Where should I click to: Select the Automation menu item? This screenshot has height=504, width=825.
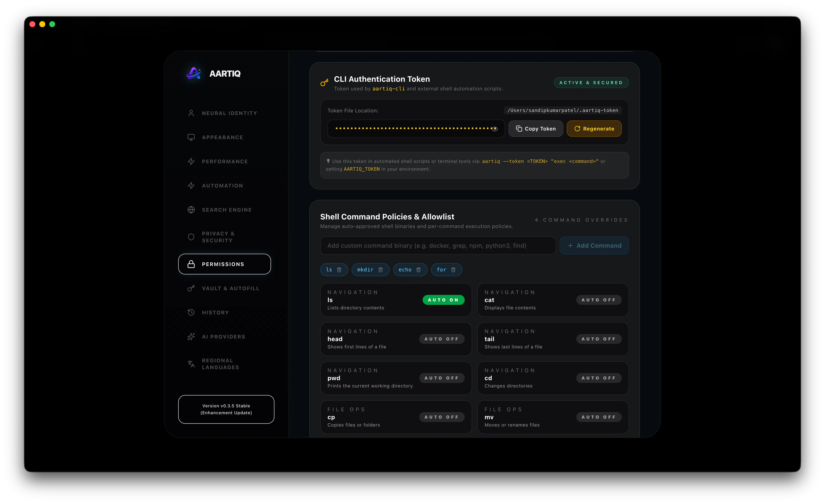[x=224, y=186]
